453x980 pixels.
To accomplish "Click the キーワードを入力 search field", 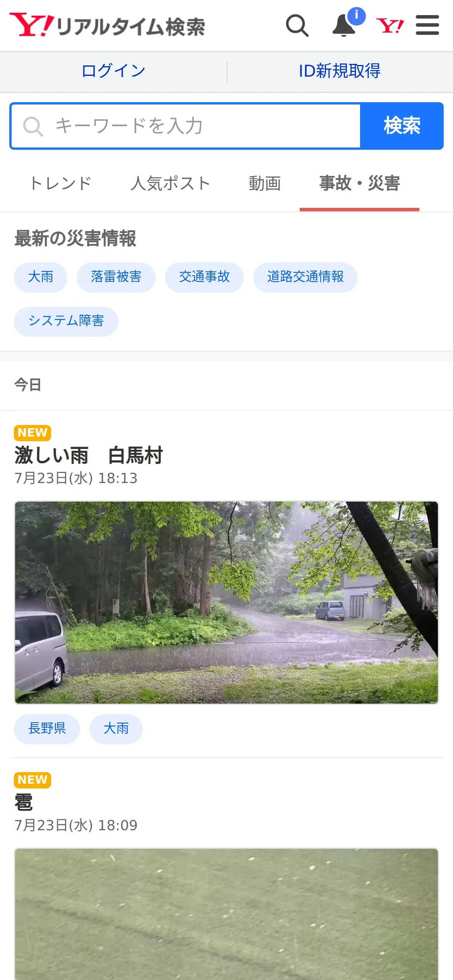I will point(186,126).
